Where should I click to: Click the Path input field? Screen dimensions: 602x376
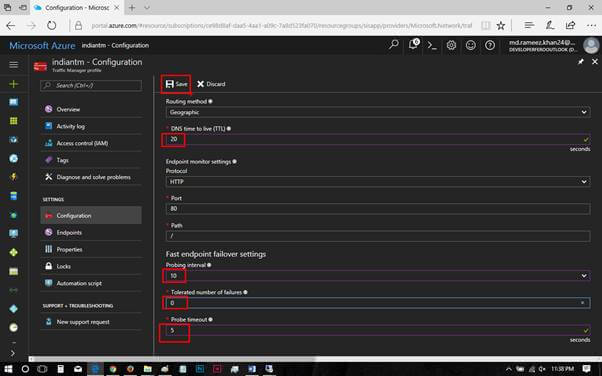pos(378,236)
